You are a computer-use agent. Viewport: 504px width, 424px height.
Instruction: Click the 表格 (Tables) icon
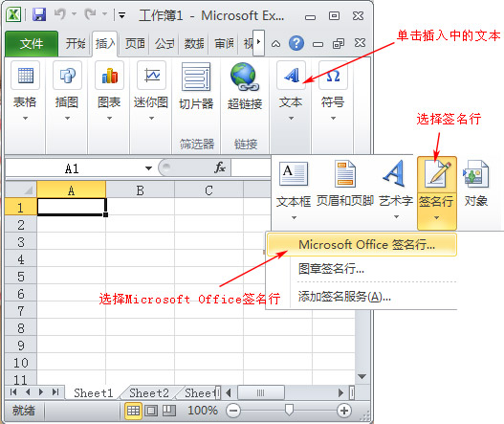tap(26, 76)
